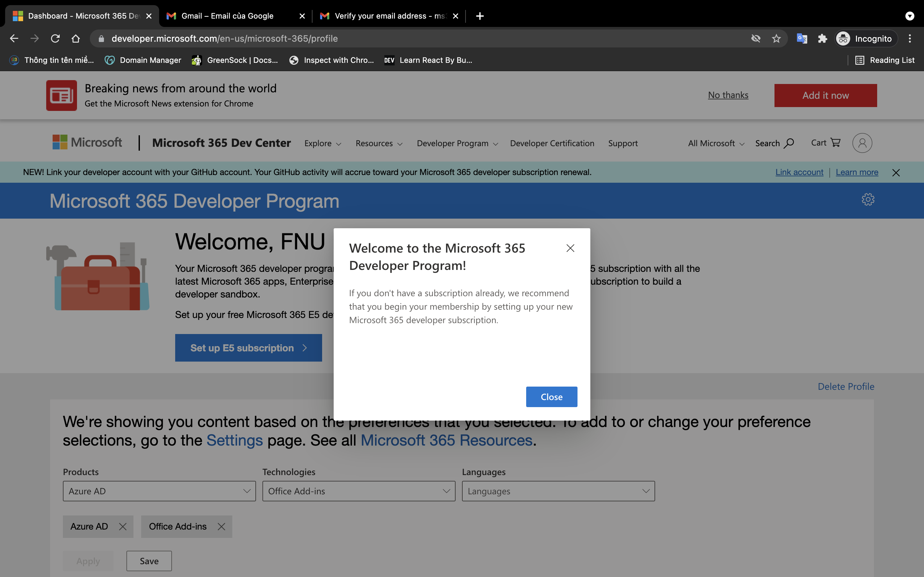Close welcome dialog using X icon

(x=570, y=248)
